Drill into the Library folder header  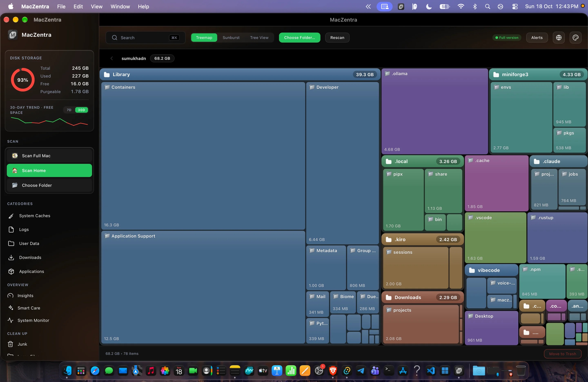[x=240, y=74]
